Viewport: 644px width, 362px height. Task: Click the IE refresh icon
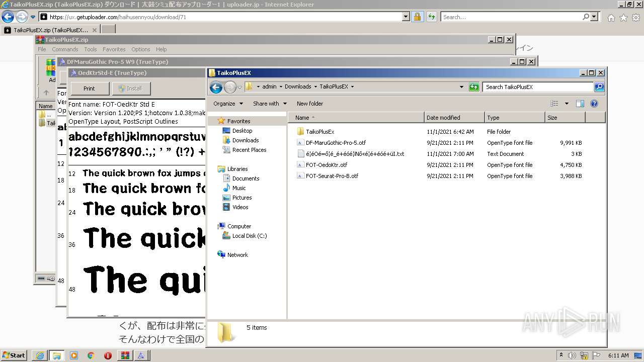tap(431, 17)
